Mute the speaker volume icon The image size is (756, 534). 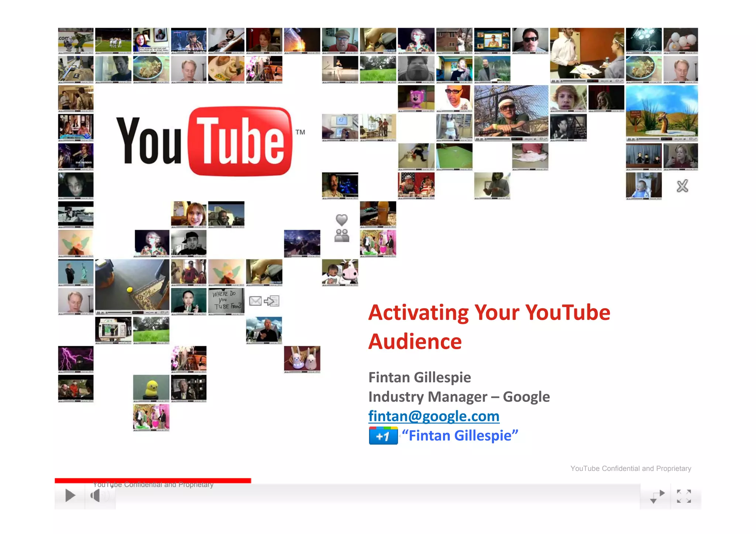coord(96,496)
